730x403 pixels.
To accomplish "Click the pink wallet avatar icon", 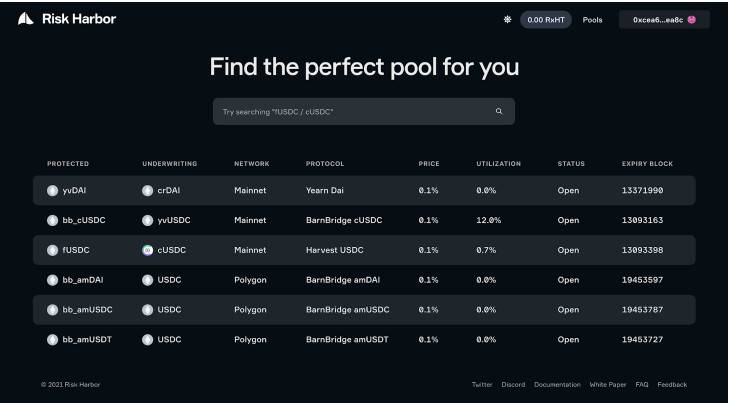I will click(x=692, y=20).
